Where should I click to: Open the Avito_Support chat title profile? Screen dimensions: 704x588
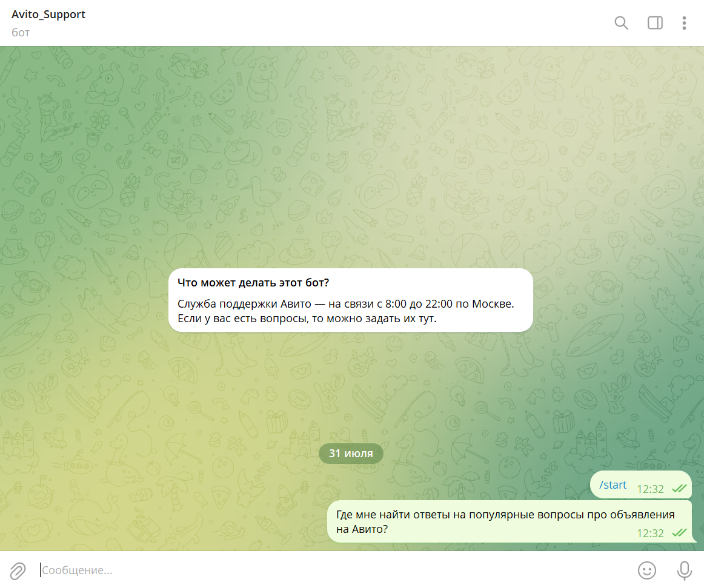[48, 15]
